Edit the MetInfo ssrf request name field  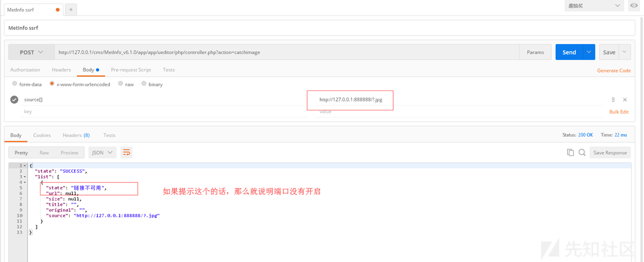coord(319,28)
